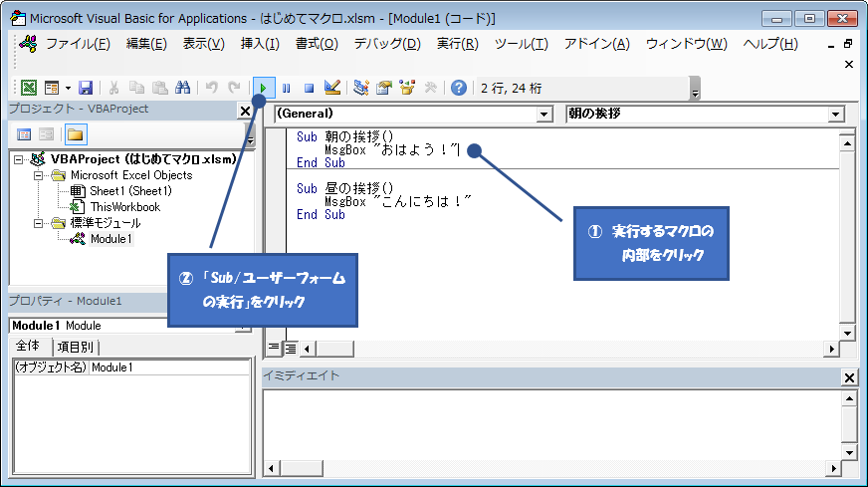
Task: Click the Undo arrow icon
Action: pos(211,88)
